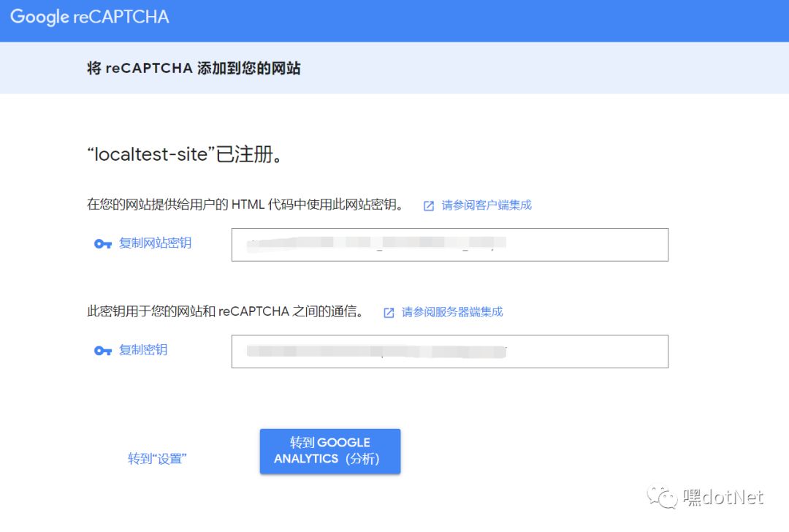Select the site key text field
Viewport: 789px width, 532px height.
[450, 245]
